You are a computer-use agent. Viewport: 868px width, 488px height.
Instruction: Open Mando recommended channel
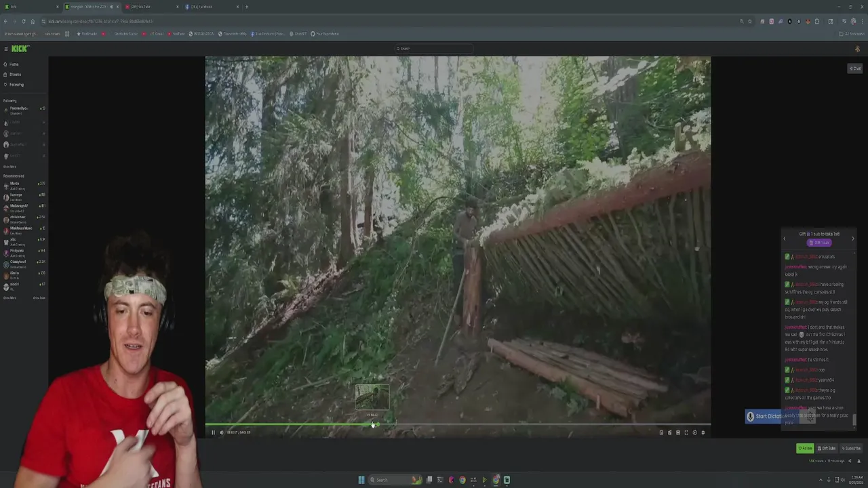pos(24,185)
